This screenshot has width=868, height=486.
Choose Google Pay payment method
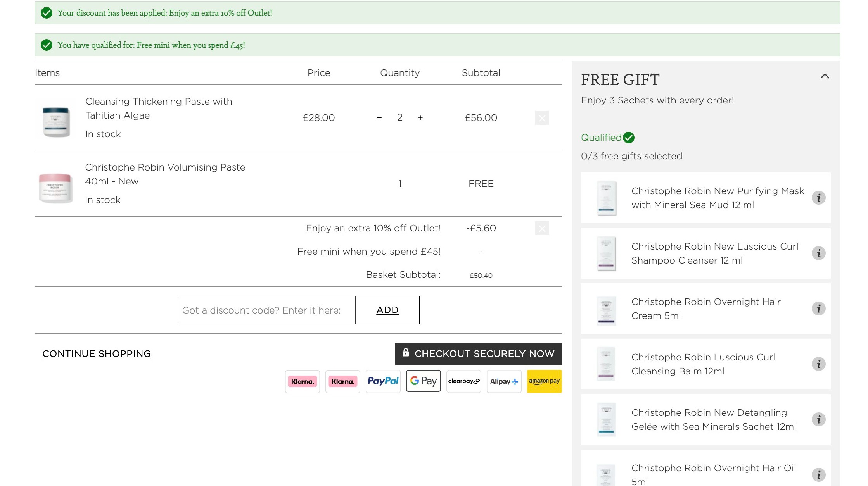[423, 381]
